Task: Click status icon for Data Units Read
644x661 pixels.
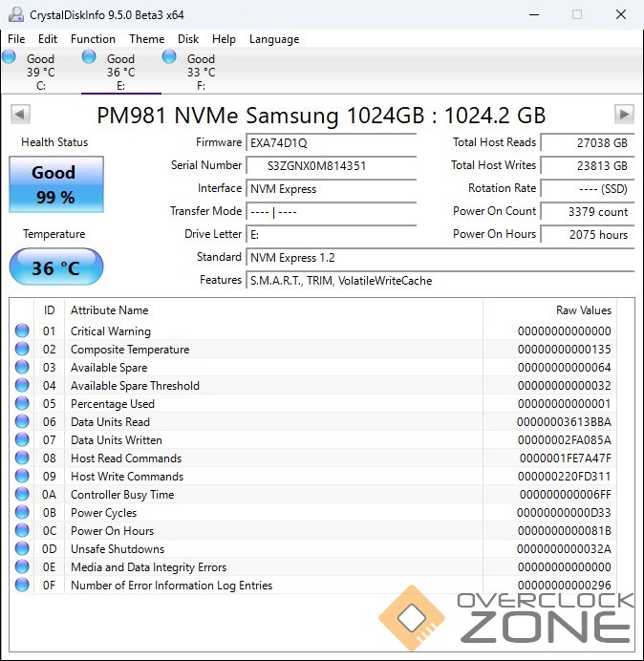Action: tap(22, 421)
